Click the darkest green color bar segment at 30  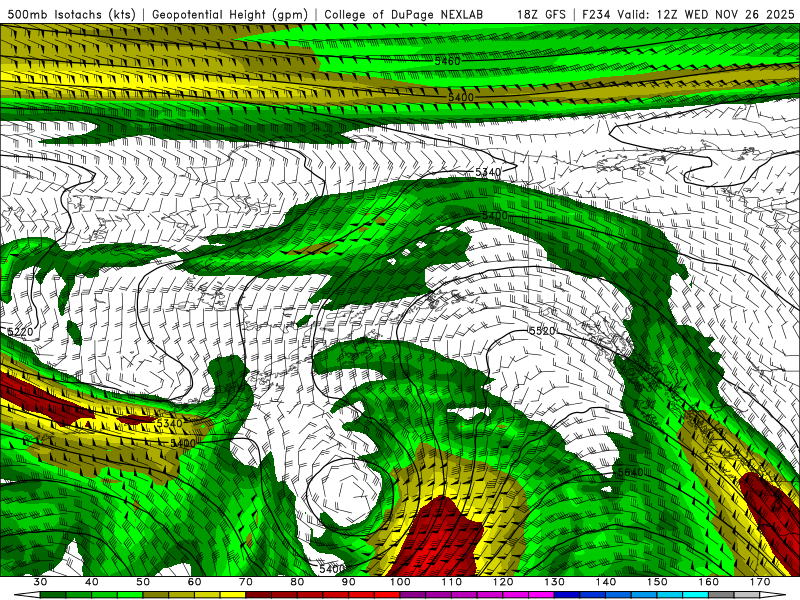click(x=53, y=595)
